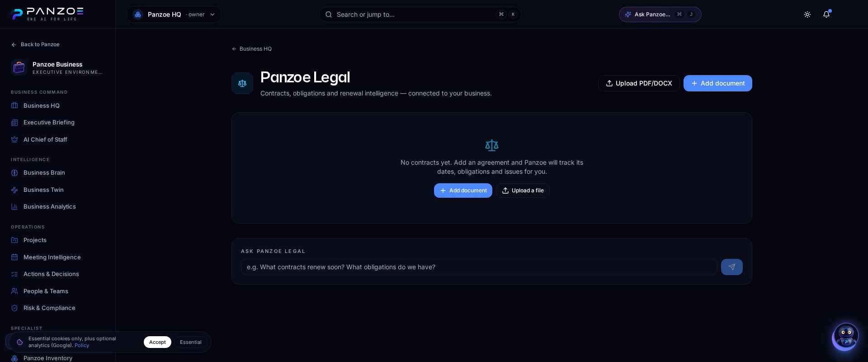
Task: Click the header Add document button
Action: pos(717,83)
